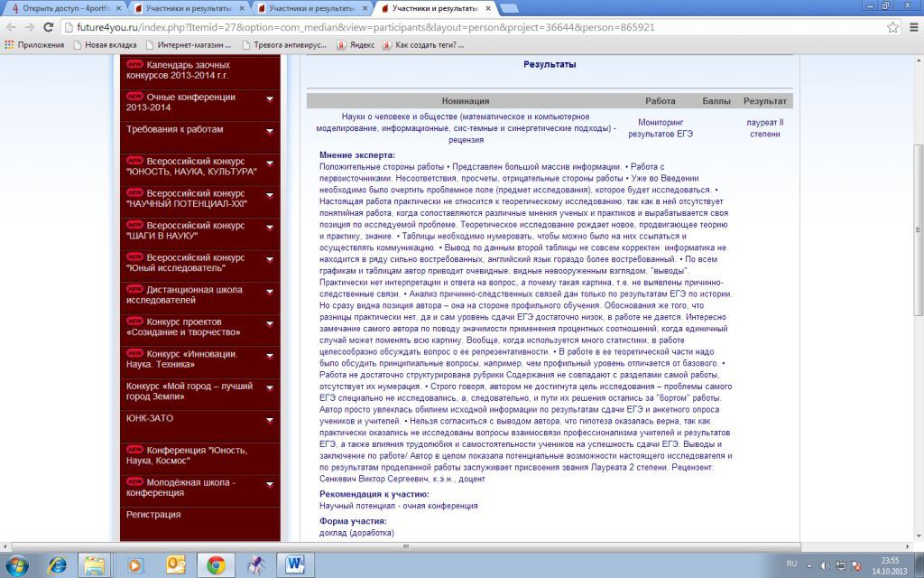Open the Chrome main menu icon
The height and width of the screenshot is (578, 924).
[x=911, y=27]
